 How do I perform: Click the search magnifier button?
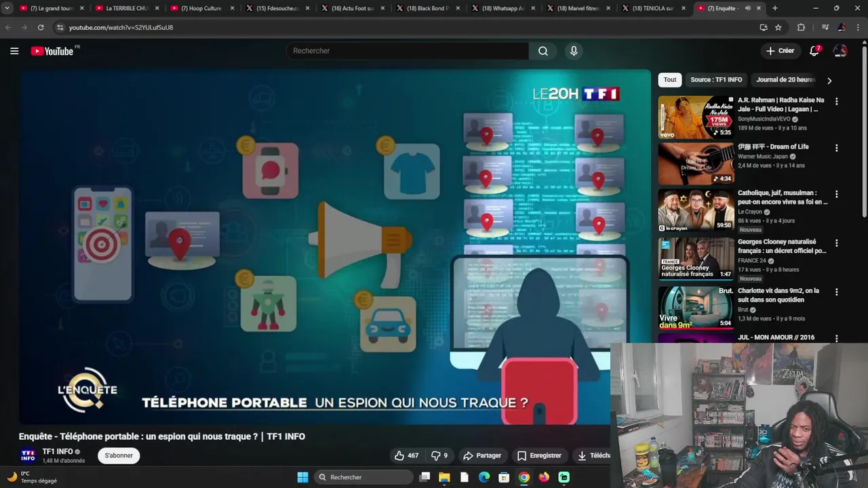click(x=543, y=51)
